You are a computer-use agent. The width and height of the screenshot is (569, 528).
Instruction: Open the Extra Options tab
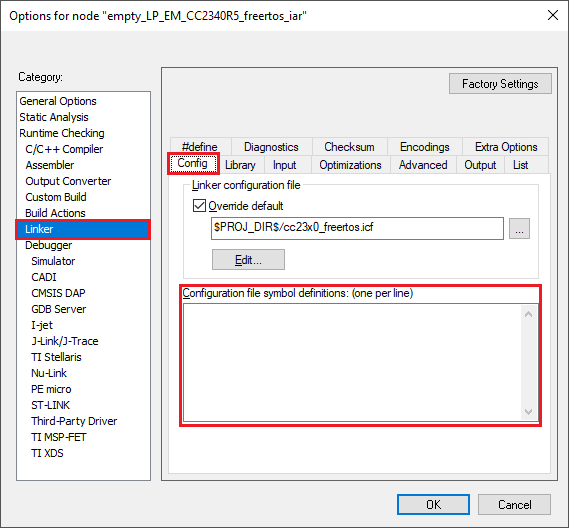(506, 147)
